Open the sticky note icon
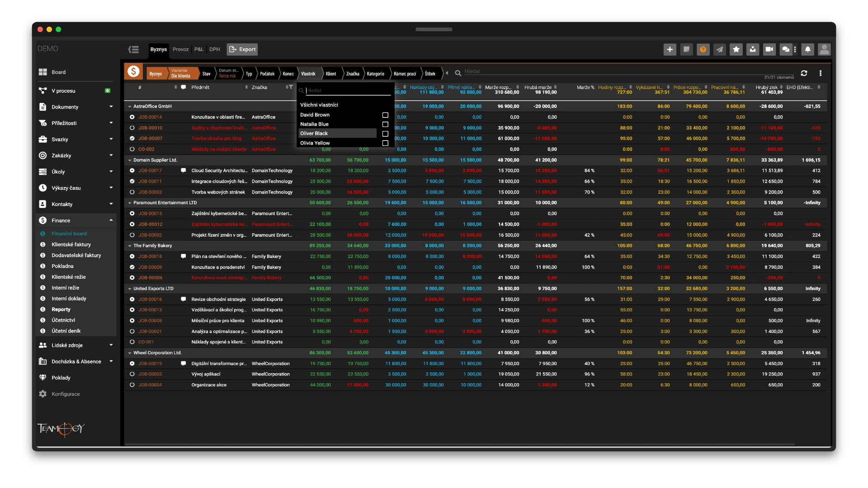 tap(686, 49)
